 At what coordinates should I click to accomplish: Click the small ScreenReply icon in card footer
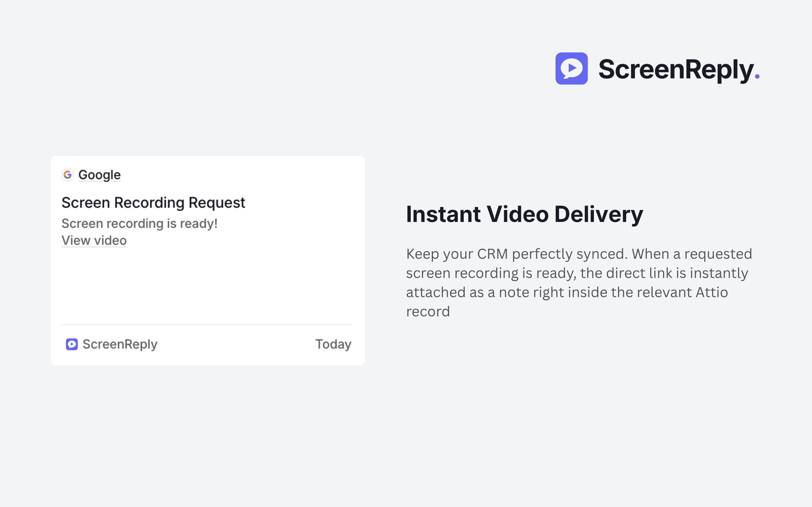(x=72, y=344)
